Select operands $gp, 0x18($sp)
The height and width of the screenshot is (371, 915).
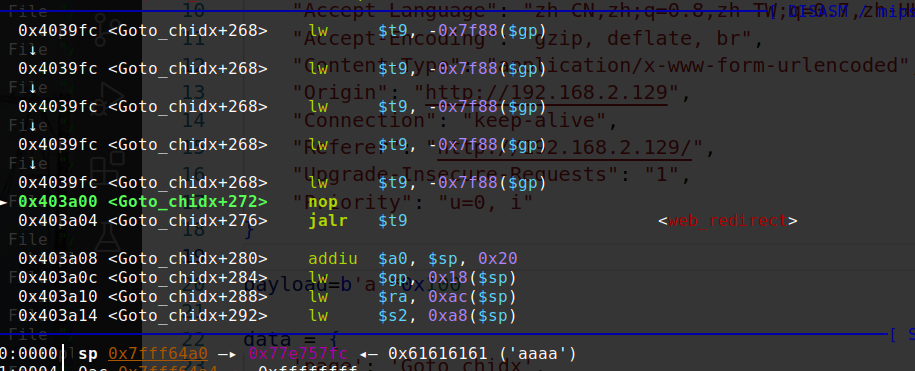pyautogui.click(x=448, y=278)
